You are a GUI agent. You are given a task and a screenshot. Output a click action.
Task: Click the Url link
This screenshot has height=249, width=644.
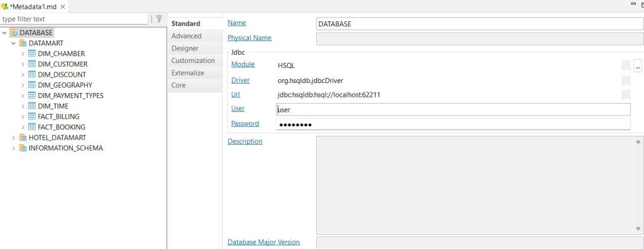click(x=236, y=94)
